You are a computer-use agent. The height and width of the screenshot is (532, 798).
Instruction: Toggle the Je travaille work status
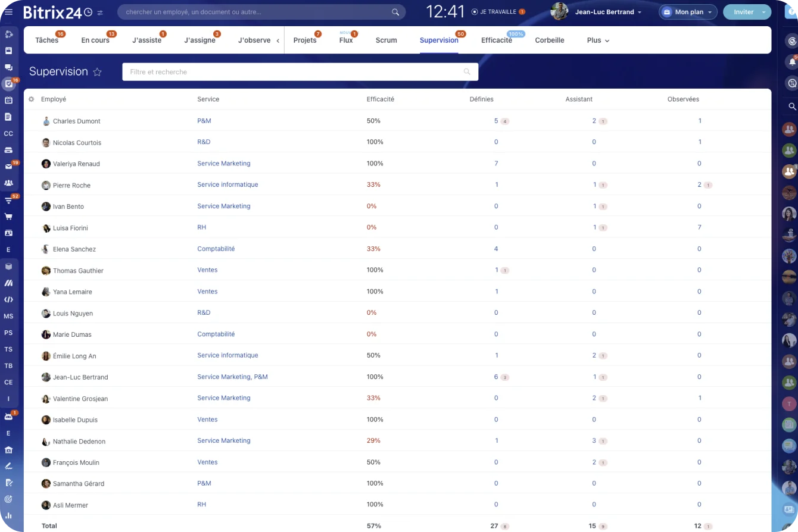coord(494,12)
